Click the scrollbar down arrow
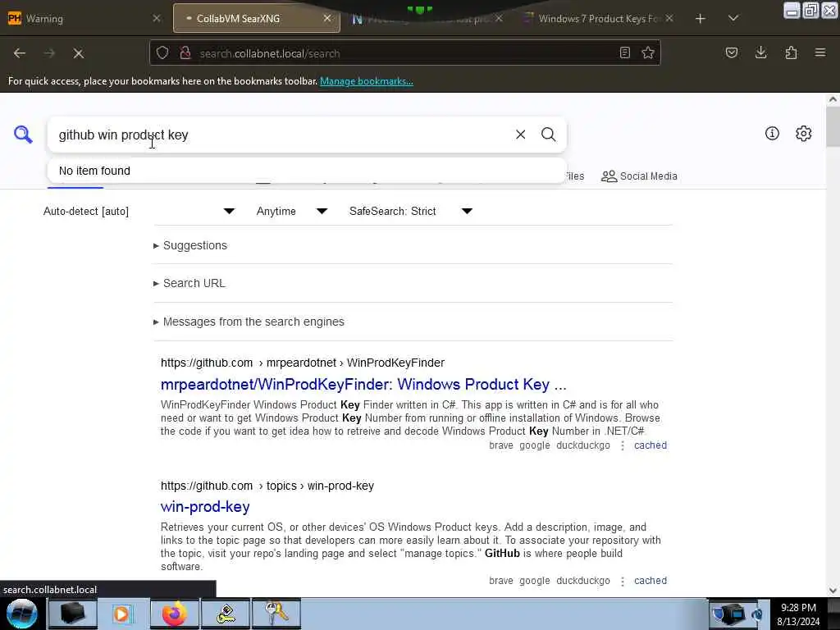This screenshot has width=840, height=630. click(833, 590)
